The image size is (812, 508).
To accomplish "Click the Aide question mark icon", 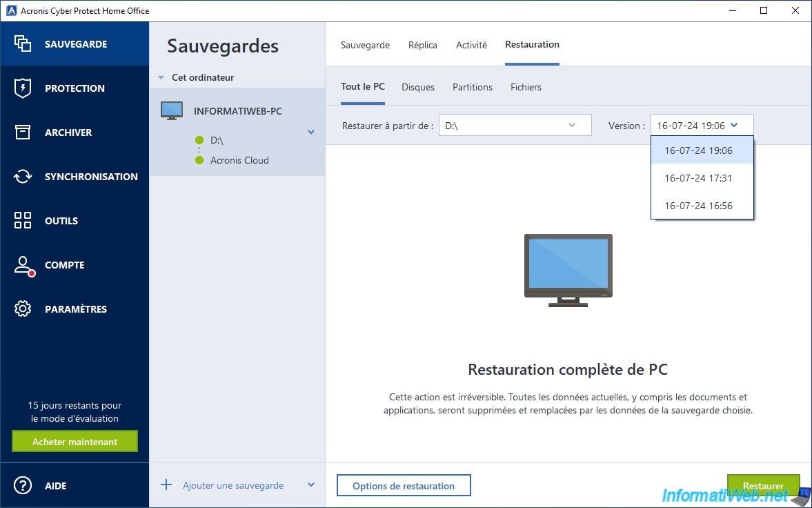I will point(23,486).
